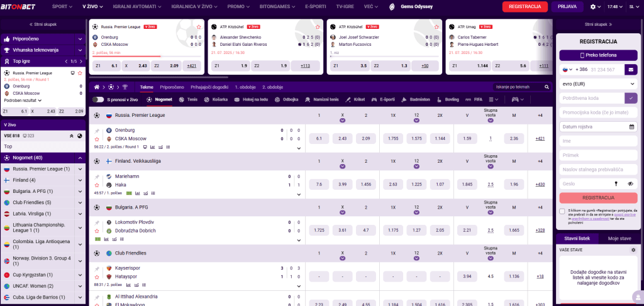The height and width of the screenshot is (306, 644).
Task: Click the PRIJAVA login button
Action: tap(568, 6)
